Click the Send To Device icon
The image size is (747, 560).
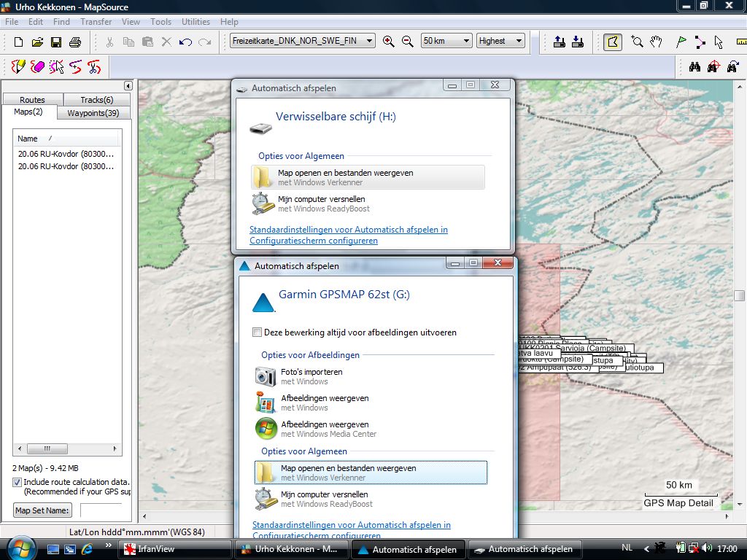559,42
